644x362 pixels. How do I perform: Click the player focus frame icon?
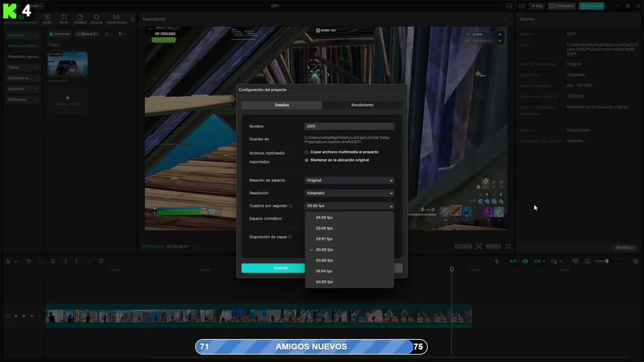[479, 246]
